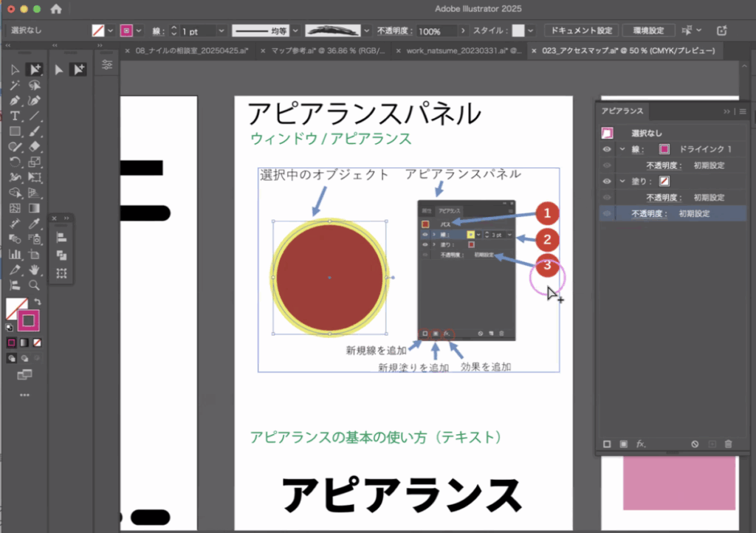Click the fx add effect icon in Appearance panel
This screenshot has width=756, height=533.
click(641, 444)
